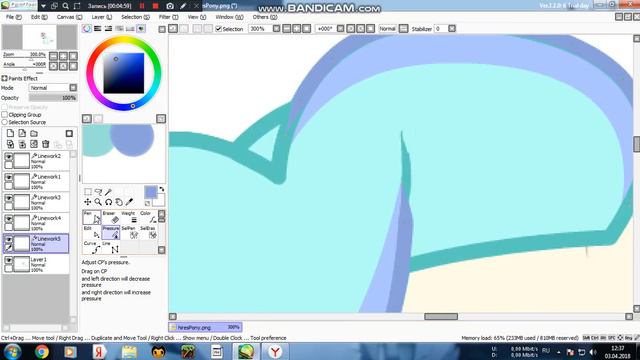
Task: Click the canvas horizontal scrollbar thumb
Action: (x=441, y=317)
